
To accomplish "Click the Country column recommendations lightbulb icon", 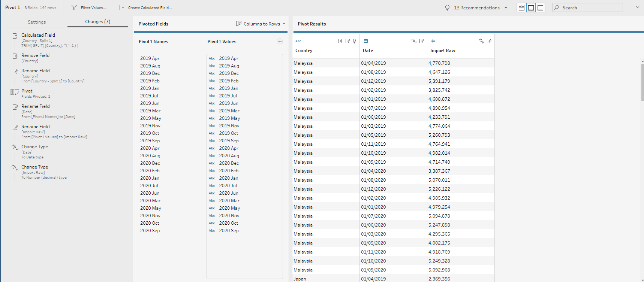I will click(x=354, y=41).
